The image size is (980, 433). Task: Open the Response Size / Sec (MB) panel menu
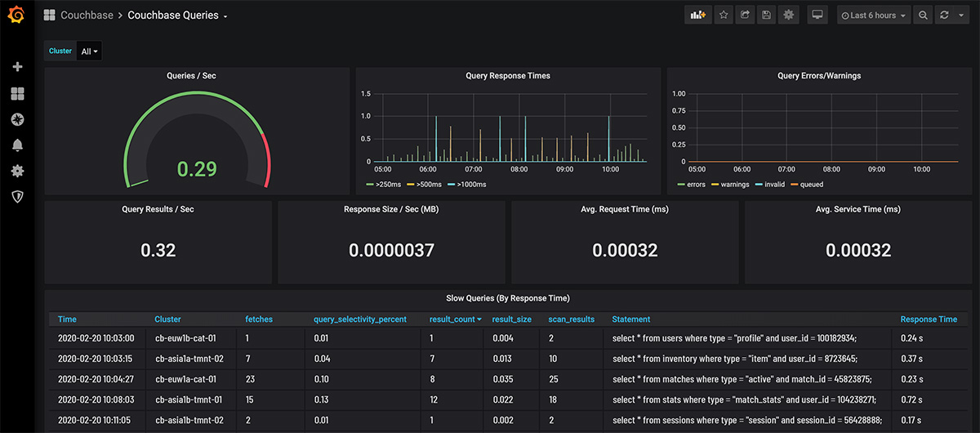pos(391,209)
